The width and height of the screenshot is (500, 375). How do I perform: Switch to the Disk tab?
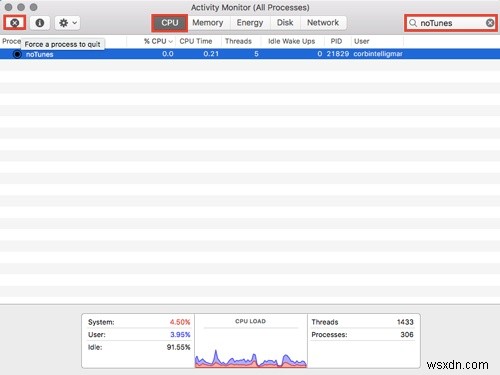(x=285, y=23)
